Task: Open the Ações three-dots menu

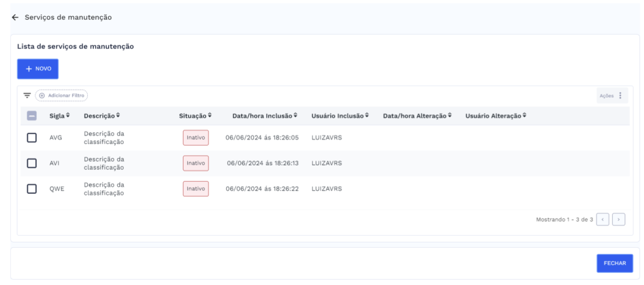Action: tap(620, 96)
